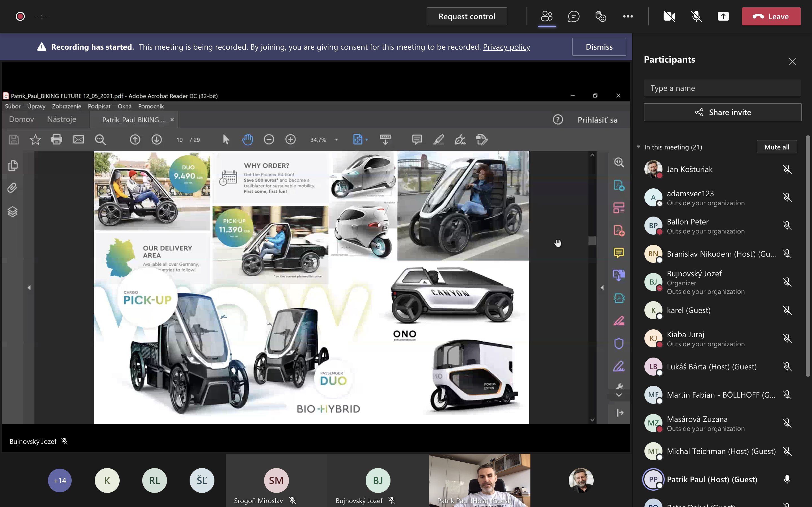Click the find text magnifier icon

point(100,140)
